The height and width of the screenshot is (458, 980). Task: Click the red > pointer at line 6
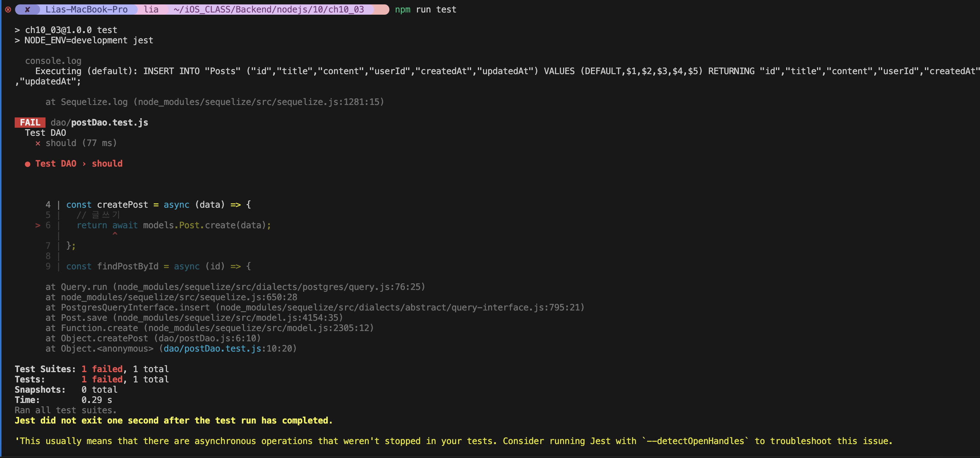(x=38, y=226)
